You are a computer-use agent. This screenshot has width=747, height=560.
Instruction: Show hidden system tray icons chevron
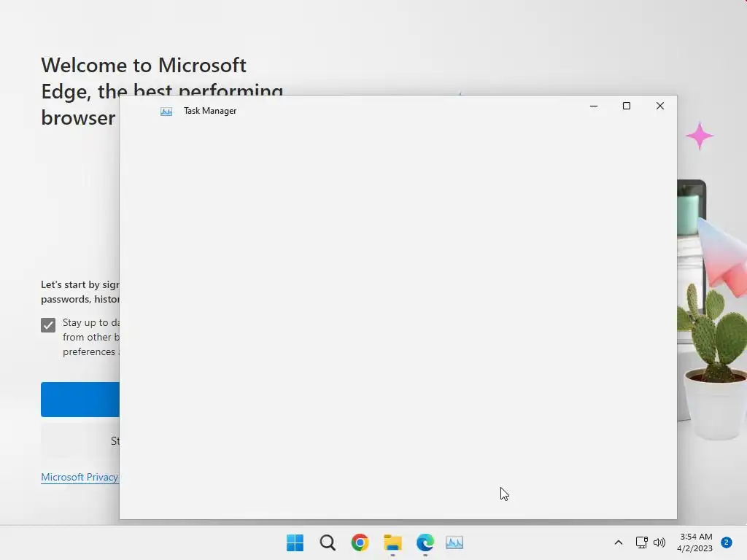tap(619, 542)
